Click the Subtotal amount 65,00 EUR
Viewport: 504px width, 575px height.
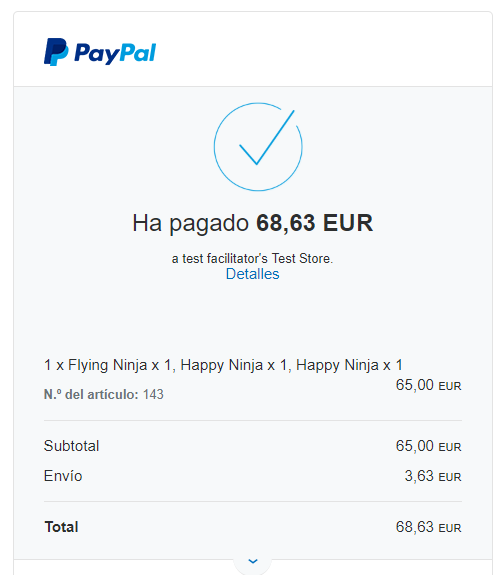tap(428, 446)
